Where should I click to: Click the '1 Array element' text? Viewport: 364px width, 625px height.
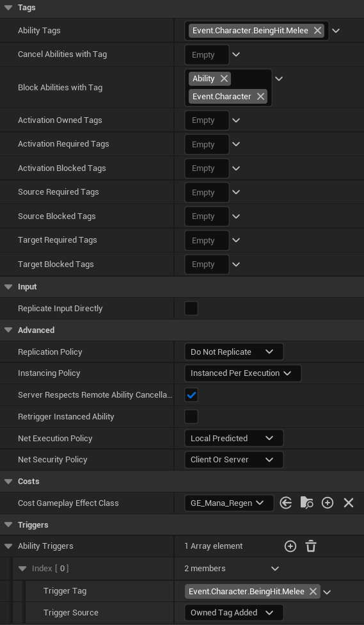214,546
